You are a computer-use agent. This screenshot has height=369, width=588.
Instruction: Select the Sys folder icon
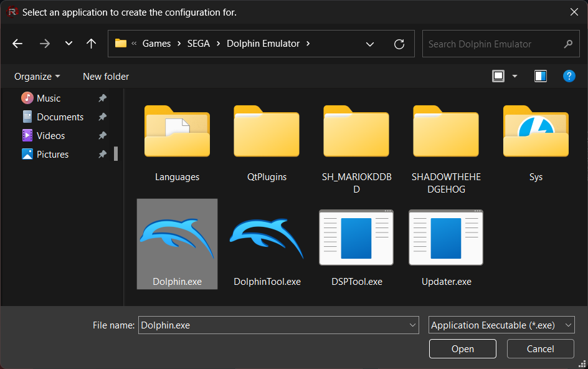[536, 131]
